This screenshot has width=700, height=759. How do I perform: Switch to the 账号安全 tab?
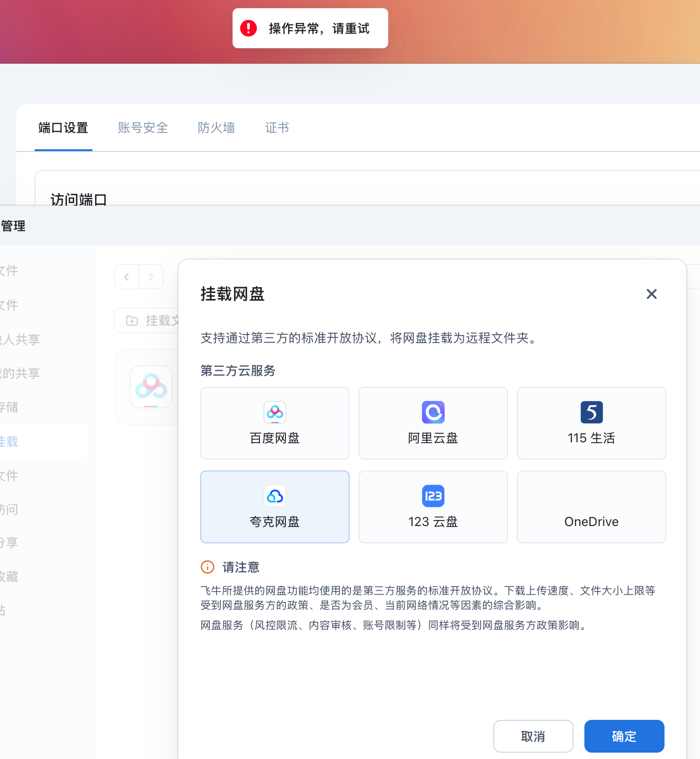143,128
